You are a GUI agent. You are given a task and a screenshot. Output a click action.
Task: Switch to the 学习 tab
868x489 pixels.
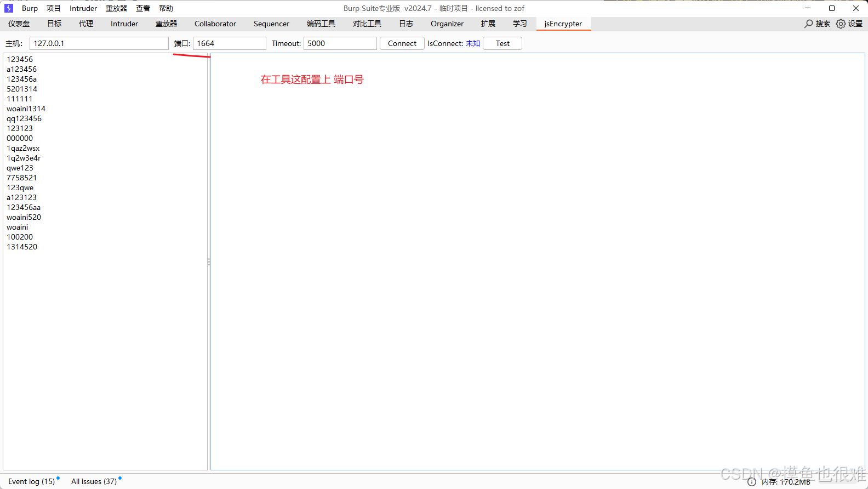point(520,24)
